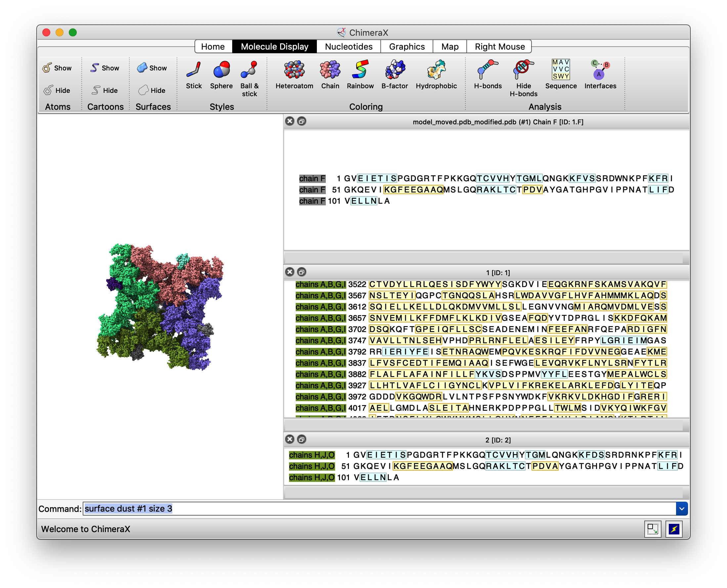Screen dimensions: 727x588
Task: Switch to the Nucleotides tab
Action: tap(348, 47)
